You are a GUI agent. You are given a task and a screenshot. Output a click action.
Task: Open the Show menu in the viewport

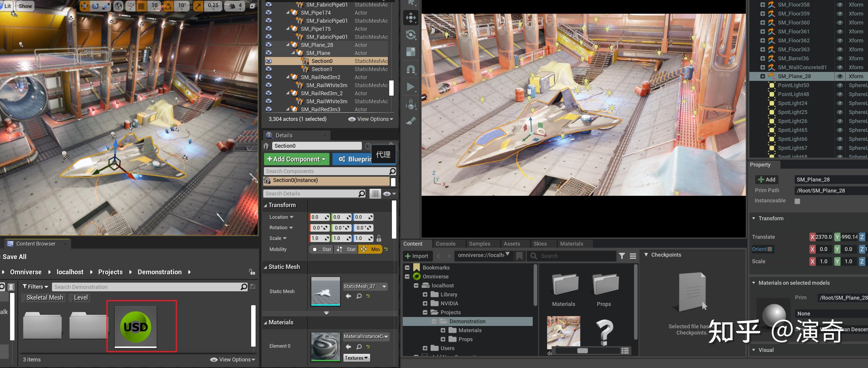tap(25, 6)
